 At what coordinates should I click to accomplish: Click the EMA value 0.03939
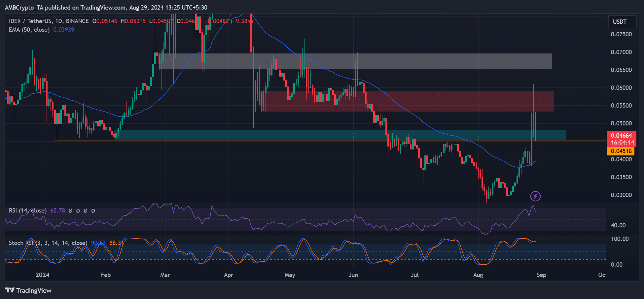coord(64,30)
